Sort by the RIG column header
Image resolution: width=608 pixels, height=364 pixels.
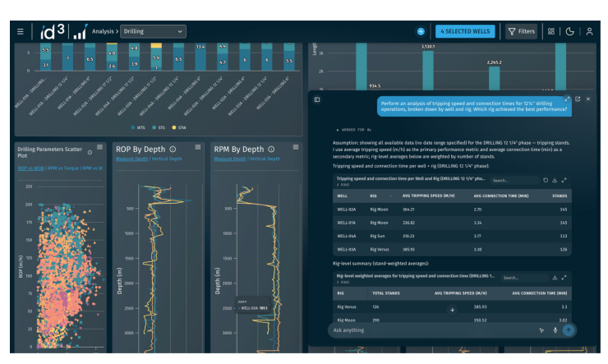pos(373,196)
